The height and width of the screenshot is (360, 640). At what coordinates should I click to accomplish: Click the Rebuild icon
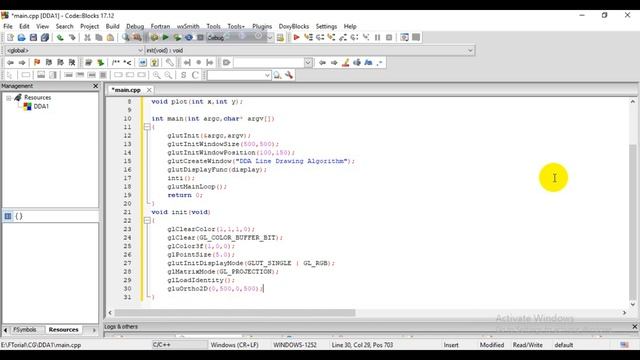tap(189, 38)
